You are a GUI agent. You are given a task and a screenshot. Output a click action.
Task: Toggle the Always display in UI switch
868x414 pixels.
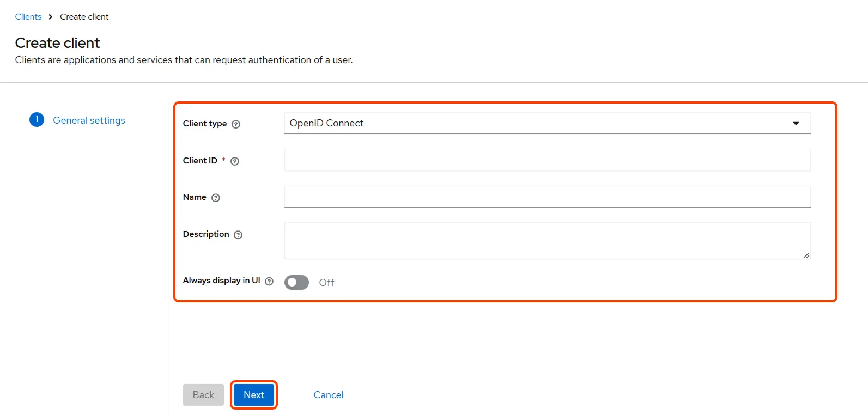(x=296, y=282)
